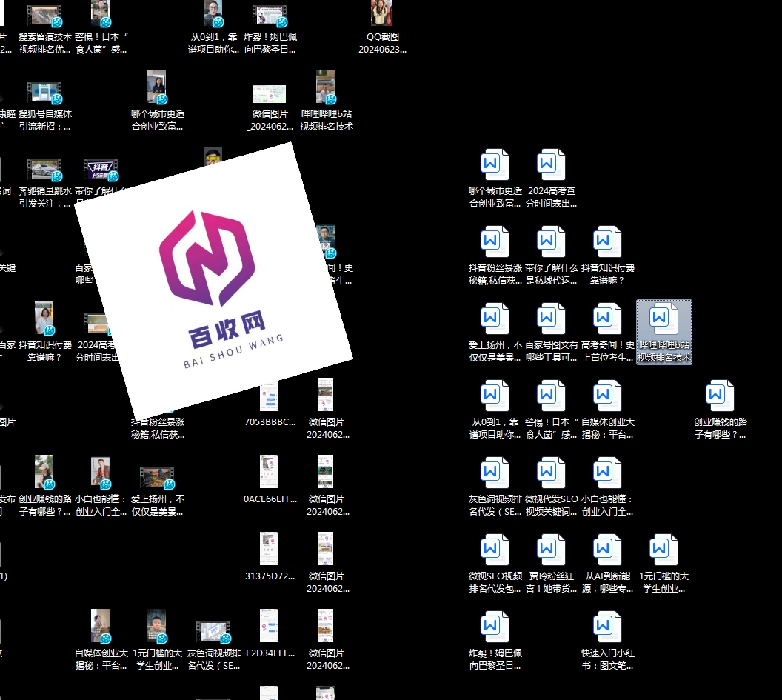Select the 哪个城市更适合创业致富 video file
Screen dimensions: 782x700
pos(157,101)
